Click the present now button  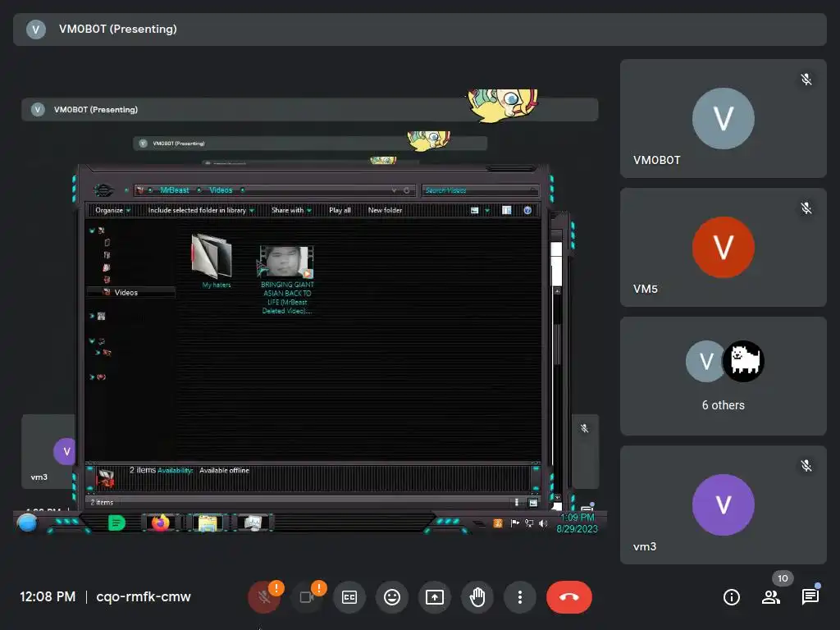[x=435, y=597]
